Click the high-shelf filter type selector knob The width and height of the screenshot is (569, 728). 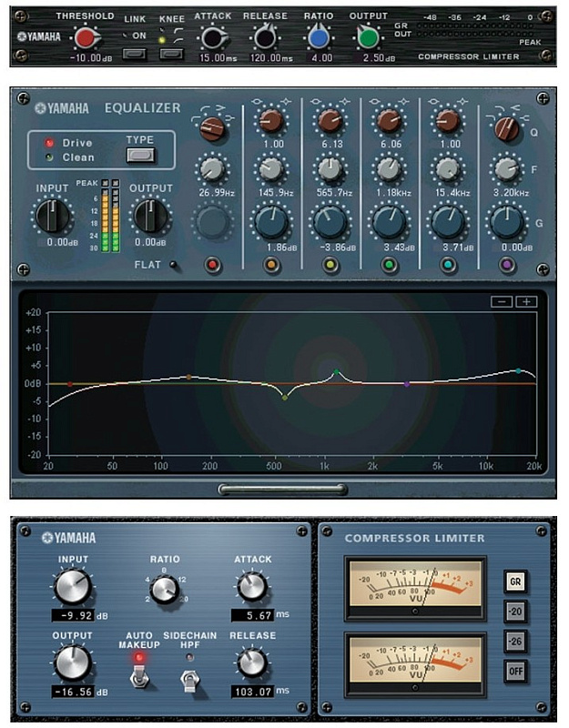pyautogui.click(x=507, y=128)
